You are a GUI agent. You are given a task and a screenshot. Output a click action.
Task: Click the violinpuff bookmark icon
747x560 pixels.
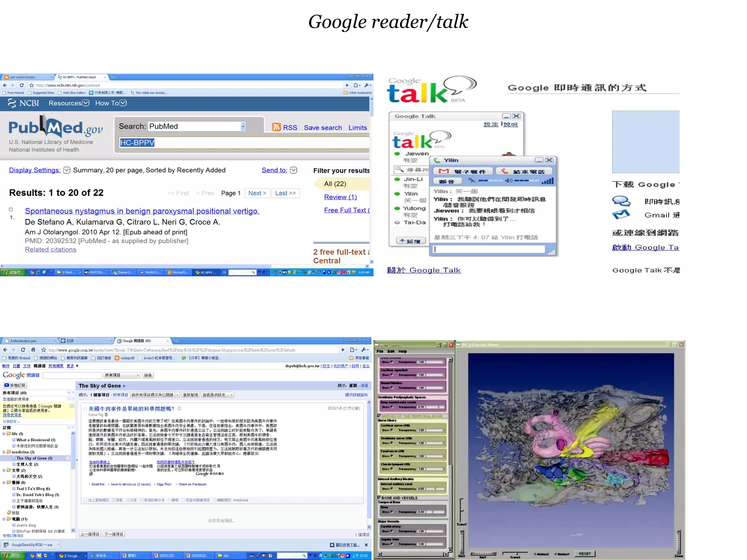[x=117, y=358]
